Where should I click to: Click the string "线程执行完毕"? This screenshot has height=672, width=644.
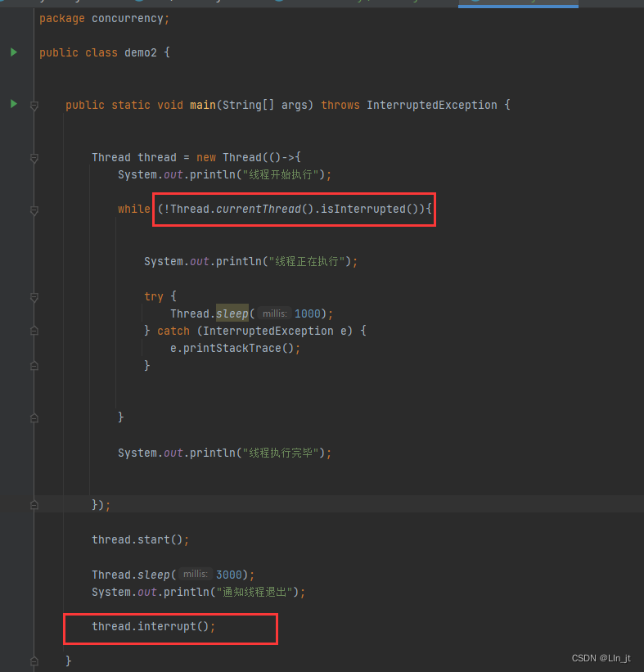pyautogui.click(x=281, y=453)
